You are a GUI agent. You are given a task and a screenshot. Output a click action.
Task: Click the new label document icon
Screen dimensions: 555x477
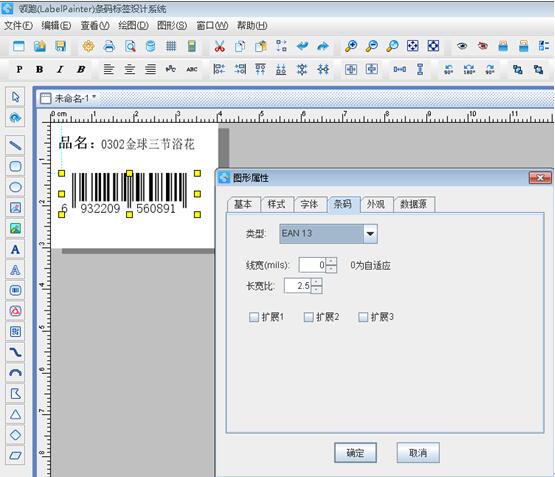(x=18, y=46)
